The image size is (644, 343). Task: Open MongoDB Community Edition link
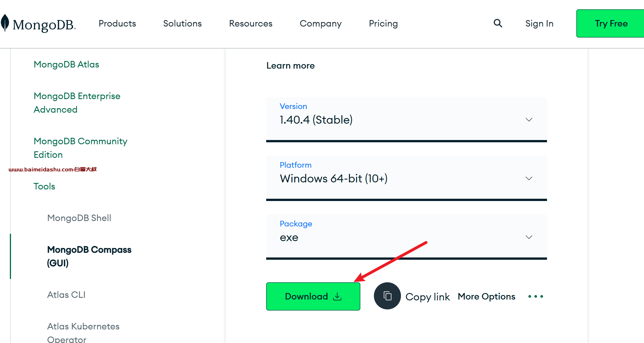tap(80, 148)
